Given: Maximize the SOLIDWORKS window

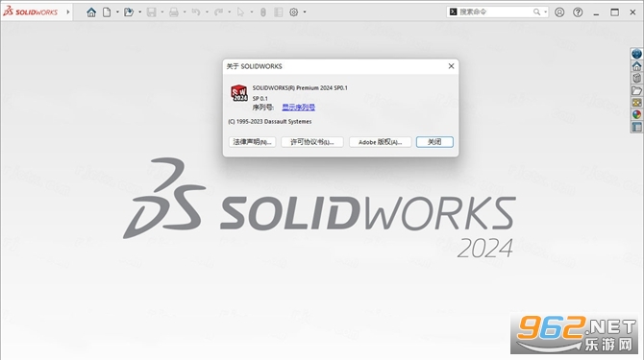Looking at the screenshot, I should (614, 12).
